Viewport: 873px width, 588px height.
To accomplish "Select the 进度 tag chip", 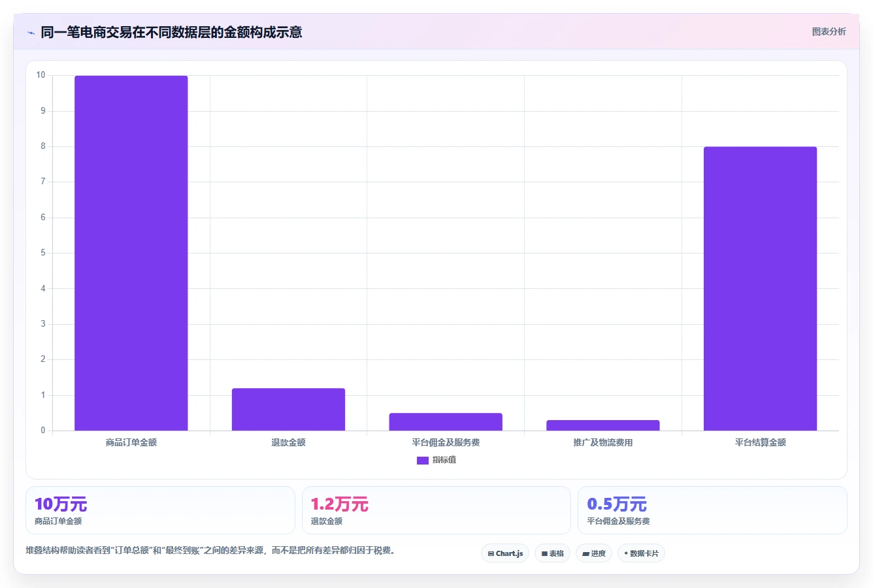I will (x=593, y=553).
